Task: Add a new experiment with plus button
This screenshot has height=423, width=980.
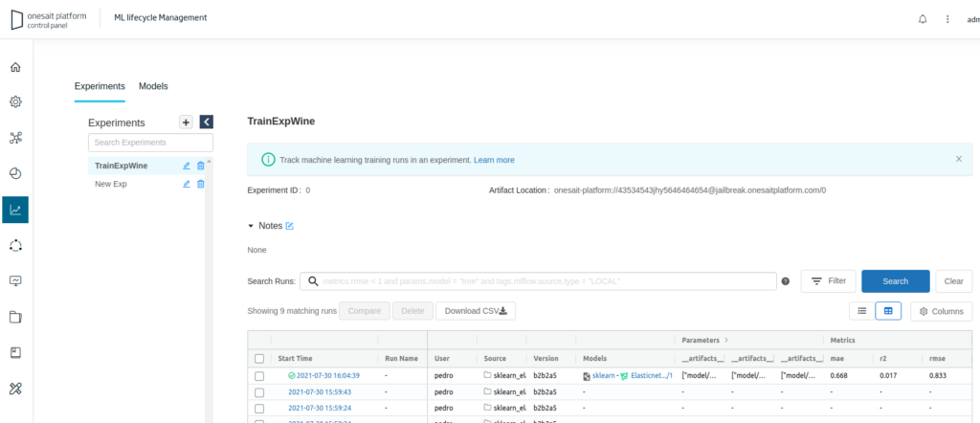Action: [x=187, y=122]
